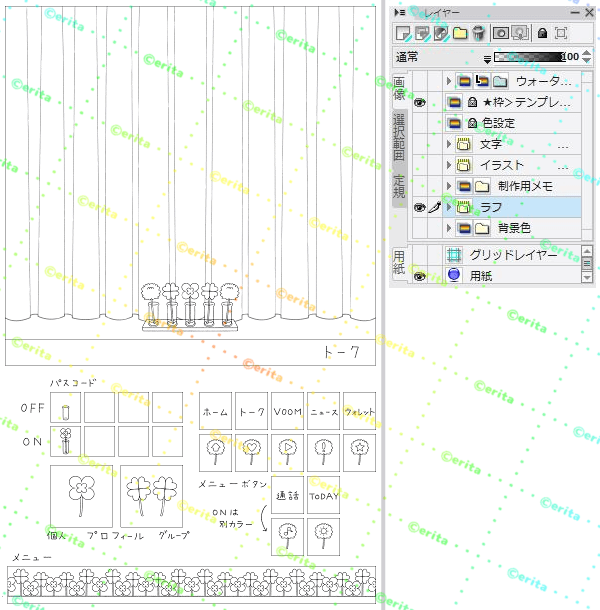
Task: Click the blue sphere icon of 用紙 layer
Action: point(454,275)
